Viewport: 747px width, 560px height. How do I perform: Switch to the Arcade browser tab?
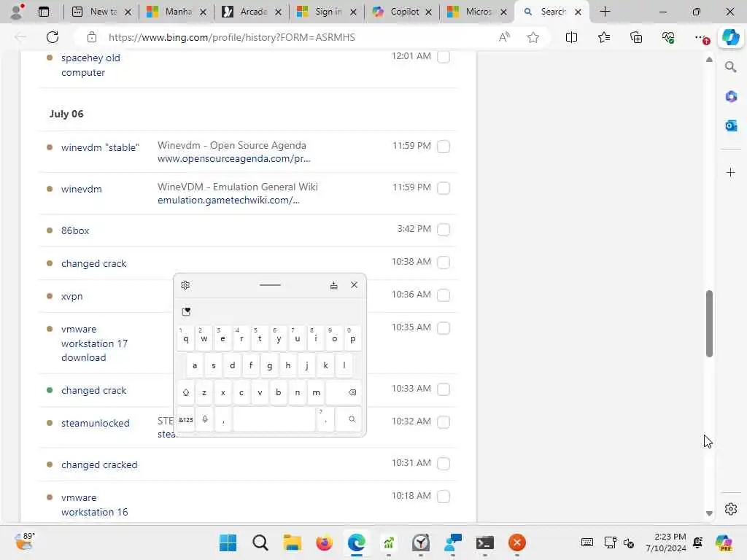coord(252,12)
